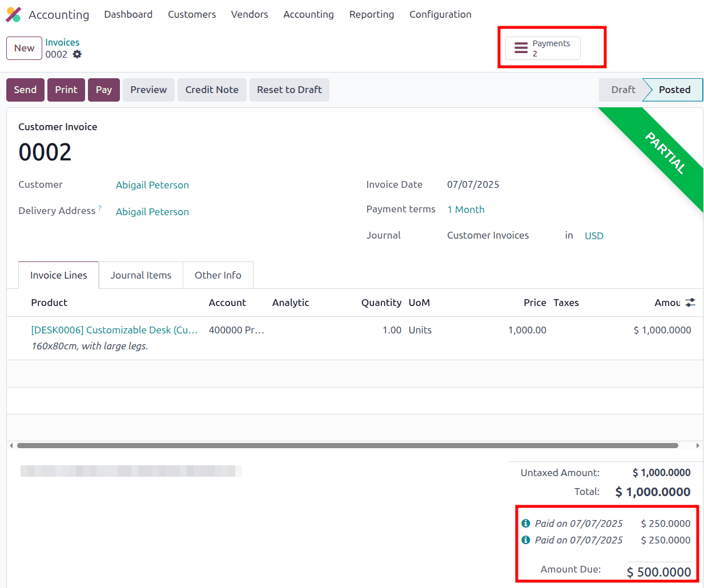Click the horizontal scrollbar of invoice lines
704x588 pixels.
[x=348, y=445]
